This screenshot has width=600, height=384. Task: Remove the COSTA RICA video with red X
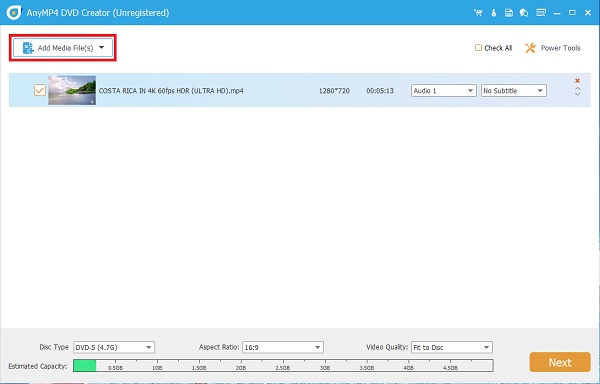577,80
